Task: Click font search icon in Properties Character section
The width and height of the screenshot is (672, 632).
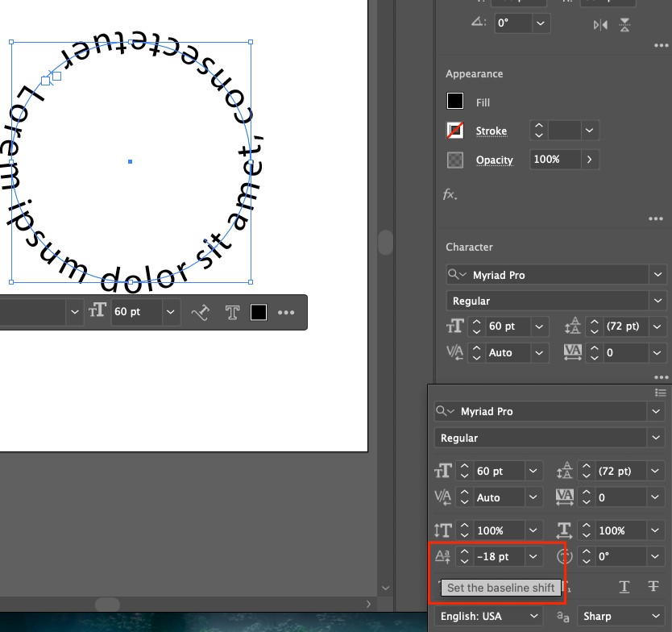Action: (456, 274)
